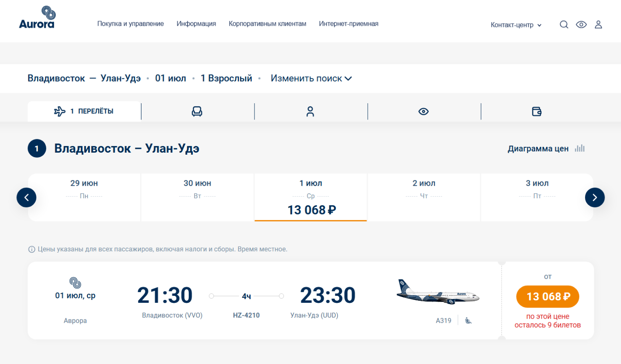Open the user account profile icon
The image size is (621, 364).
[x=598, y=24]
